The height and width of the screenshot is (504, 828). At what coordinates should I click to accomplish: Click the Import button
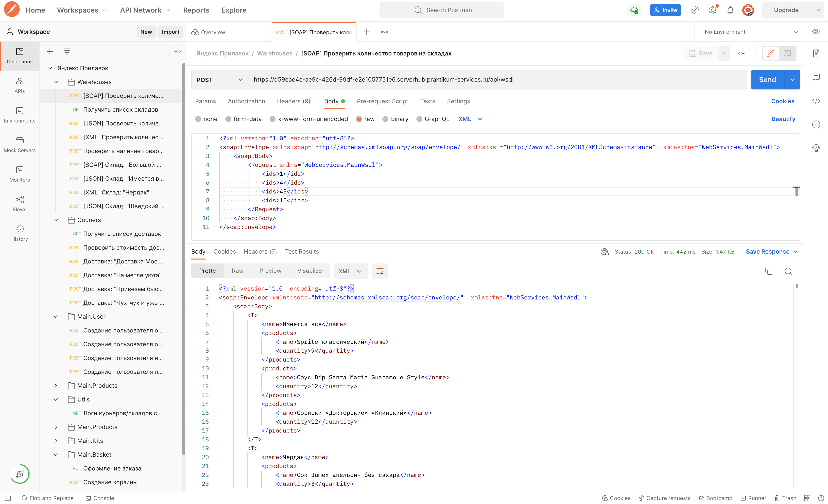click(170, 32)
